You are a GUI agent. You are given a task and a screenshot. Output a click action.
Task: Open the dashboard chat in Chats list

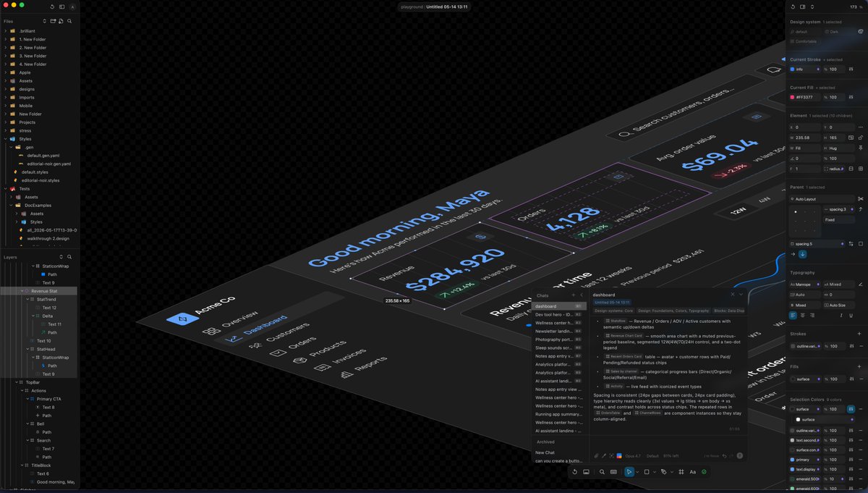(x=558, y=306)
